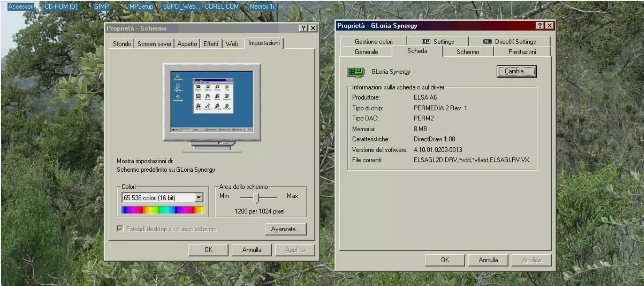Click help button in Proprietà - Schermo window
Viewport: 644px width, 286px height.
tap(303, 28)
